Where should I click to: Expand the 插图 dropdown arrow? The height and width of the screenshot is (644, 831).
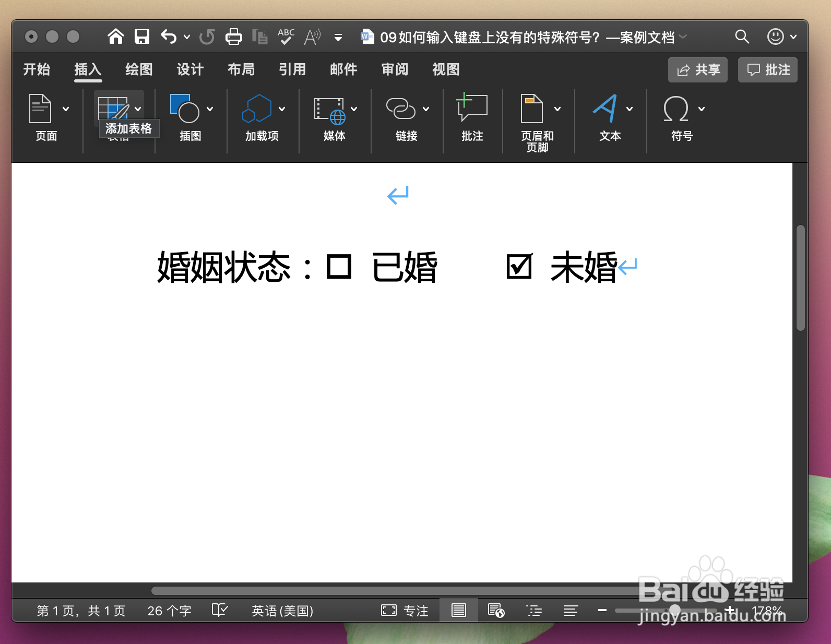(x=210, y=109)
